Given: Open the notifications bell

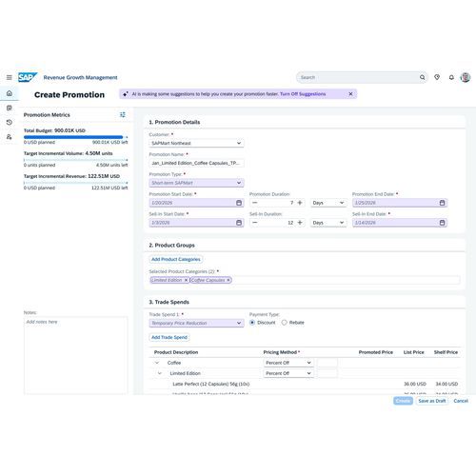Looking at the screenshot, I should 451,77.
